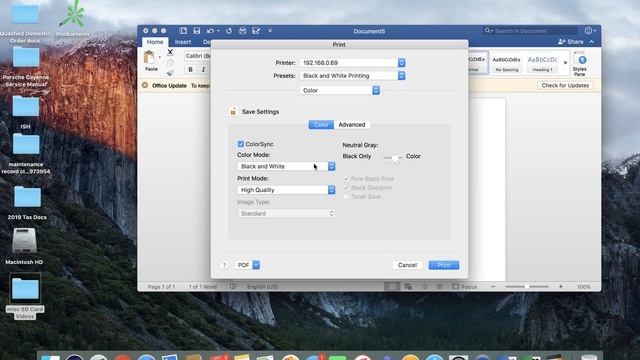This screenshot has height=360, width=640.
Task: Toggle Toner Save checkbox
Action: pyautogui.click(x=347, y=197)
